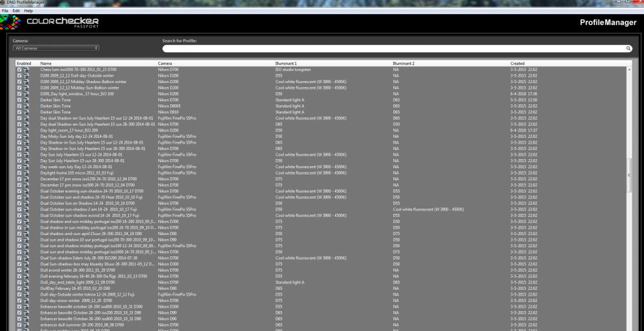Click 'ISO studio tungsten' illuminant cell
Image resolution: width=644 pixels, height=331 pixels.
293,70
